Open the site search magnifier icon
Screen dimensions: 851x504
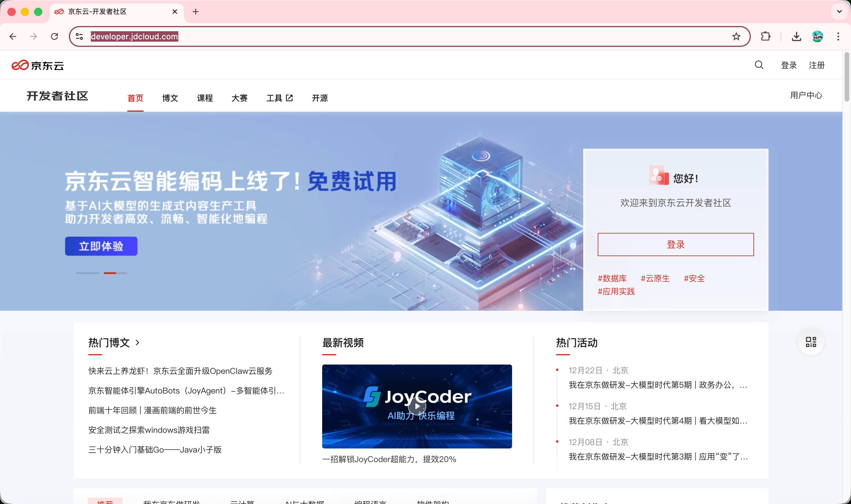click(x=759, y=65)
